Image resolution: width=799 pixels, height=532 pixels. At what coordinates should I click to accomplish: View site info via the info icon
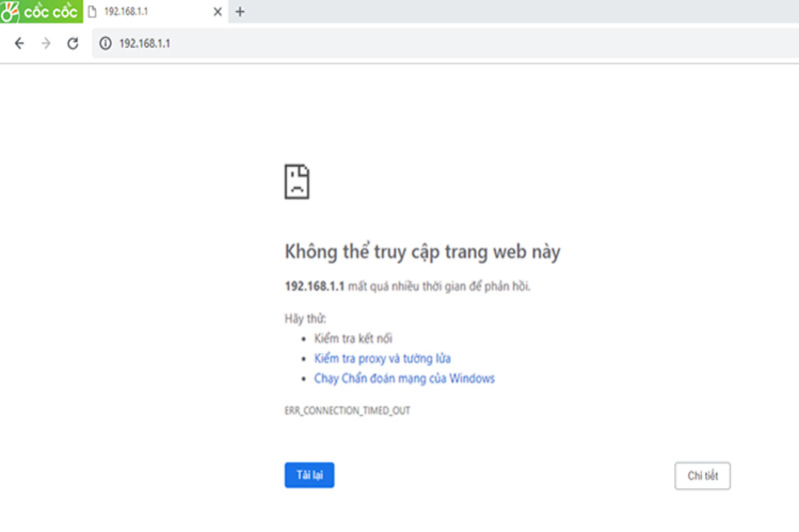[x=105, y=43]
